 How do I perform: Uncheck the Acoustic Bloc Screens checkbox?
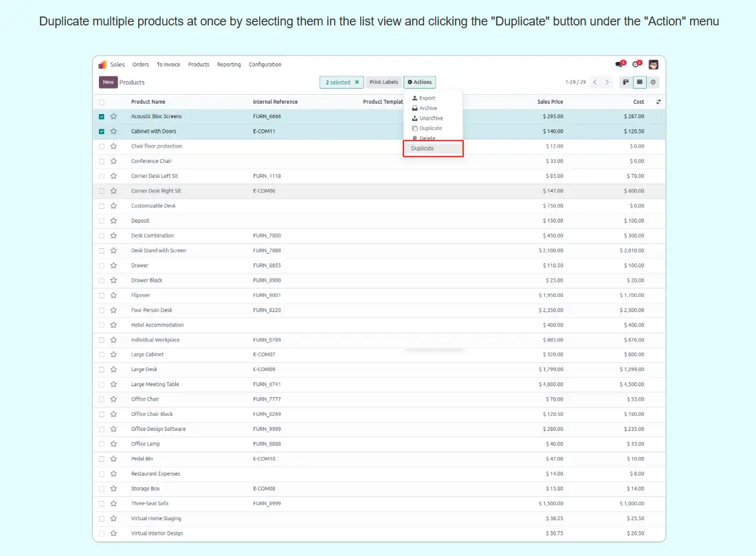pos(102,117)
